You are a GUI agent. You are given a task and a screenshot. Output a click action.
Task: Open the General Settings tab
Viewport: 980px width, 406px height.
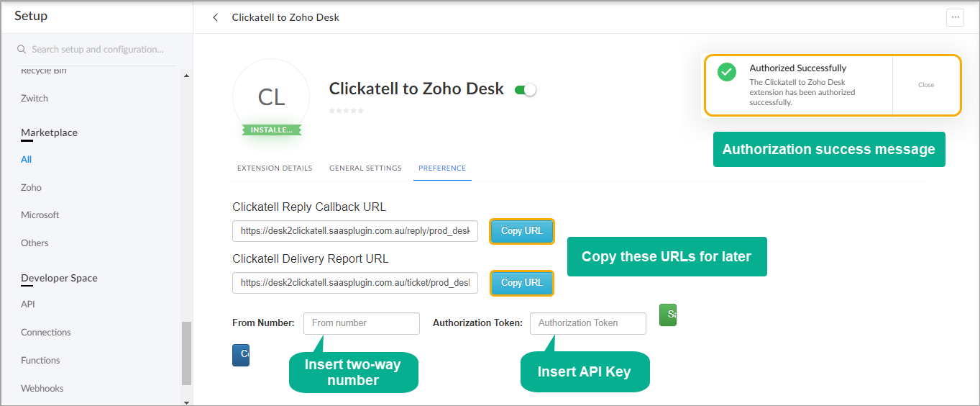click(x=365, y=168)
